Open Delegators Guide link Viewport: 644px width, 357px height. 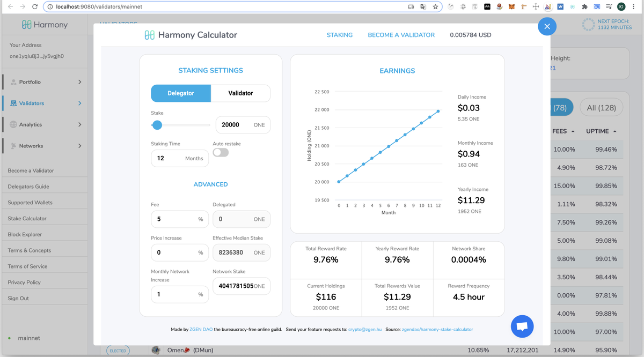click(28, 187)
